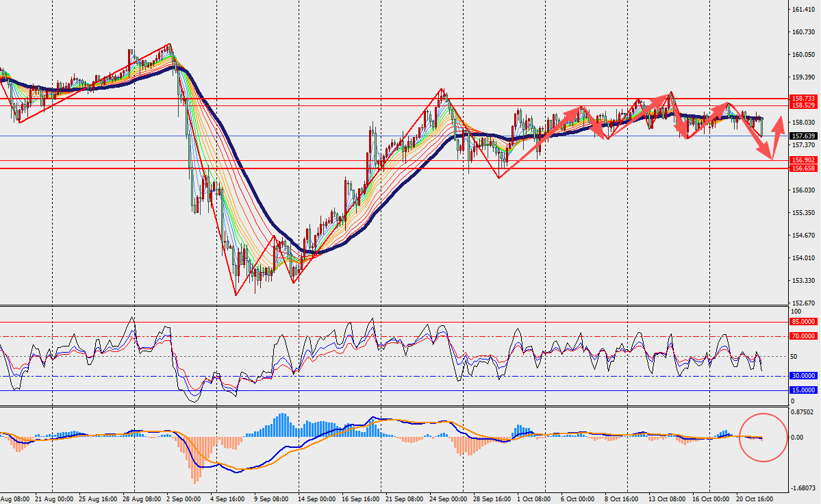Click the 155.350 value on the price axis
Image resolution: width=821 pixels, height=504 pixels.
[804, 212]
